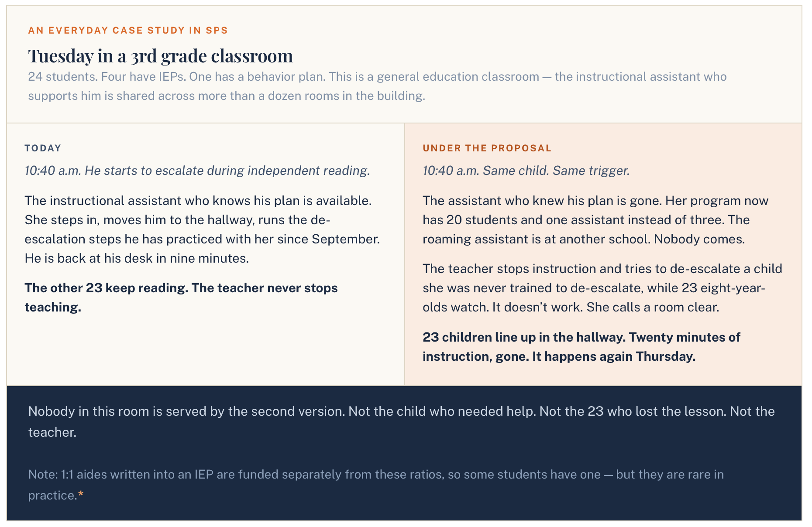Click the sentence 'Nobody in this room is served'

point(401,421)
